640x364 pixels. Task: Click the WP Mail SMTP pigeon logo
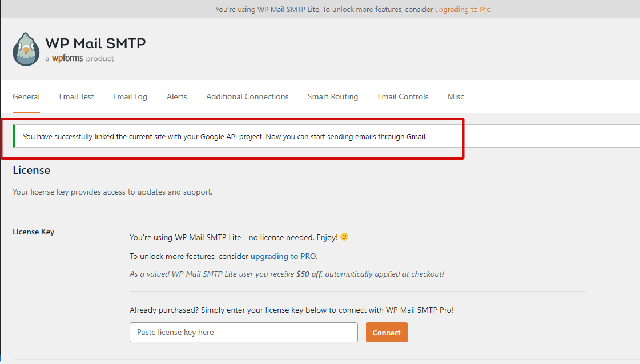[26, 49]
